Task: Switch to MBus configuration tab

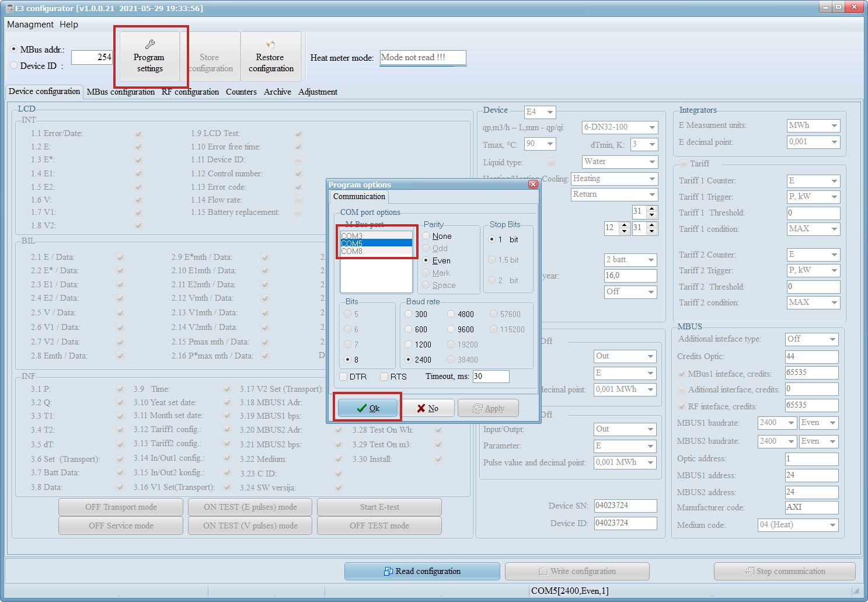Action: coord(121,92)
